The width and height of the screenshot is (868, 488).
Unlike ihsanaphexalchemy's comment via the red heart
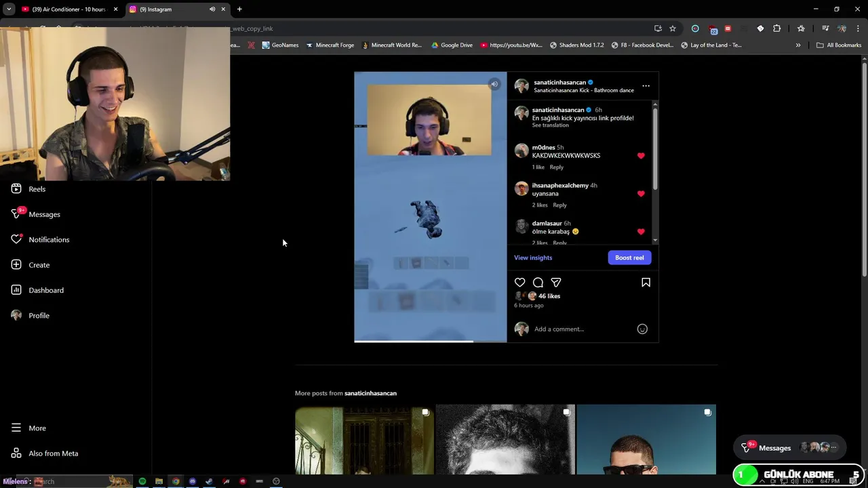click(641, 194)
